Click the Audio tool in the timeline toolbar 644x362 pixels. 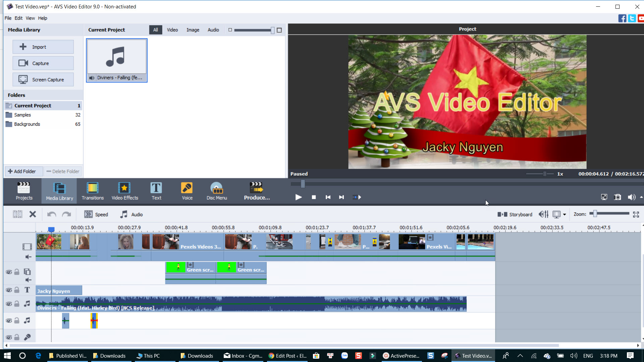tap(131, 214)
